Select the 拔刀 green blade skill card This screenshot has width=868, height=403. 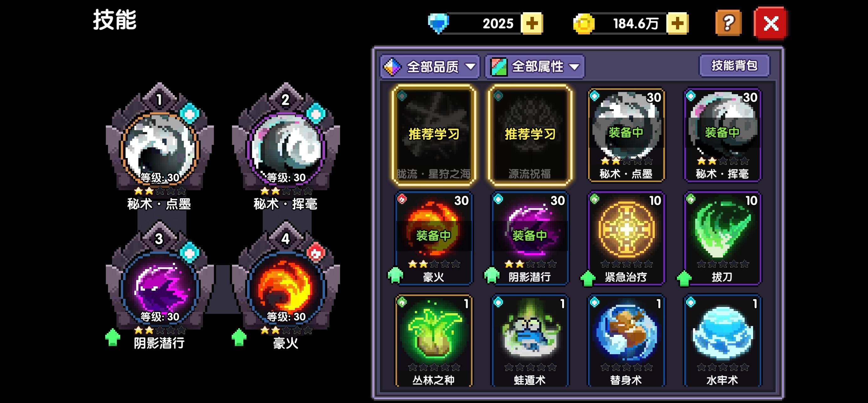pos(722,239)
